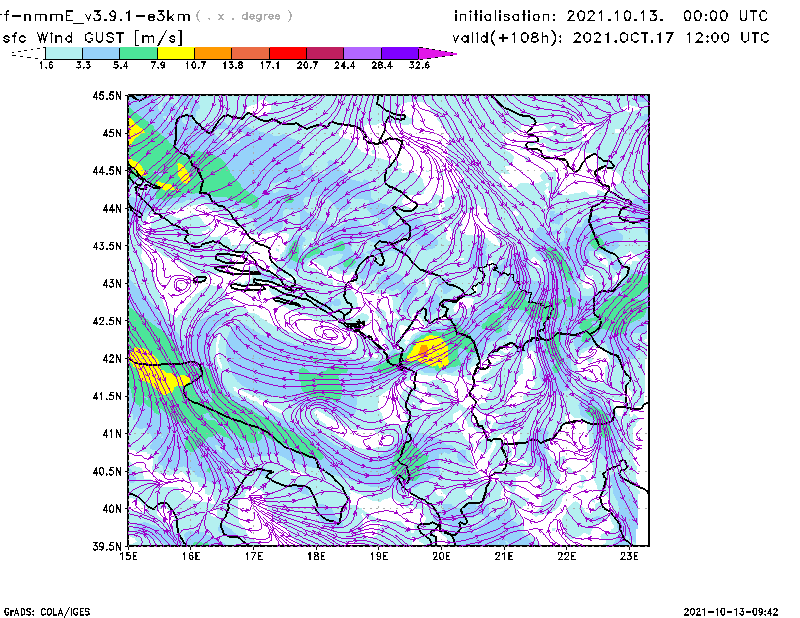800x618 pixels.
Task: Click the '43N' latitude label
Action: point(112,283)
